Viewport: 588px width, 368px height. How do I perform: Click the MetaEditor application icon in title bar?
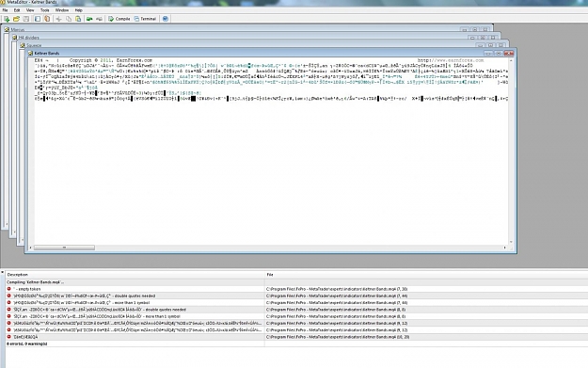(3, 2)
